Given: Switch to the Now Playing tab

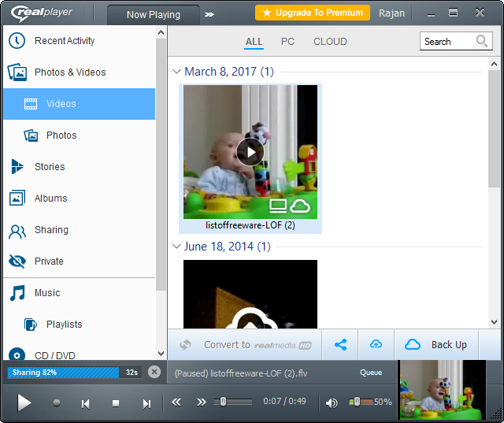Looking at the screenshot, I should (x=154, y=15).
